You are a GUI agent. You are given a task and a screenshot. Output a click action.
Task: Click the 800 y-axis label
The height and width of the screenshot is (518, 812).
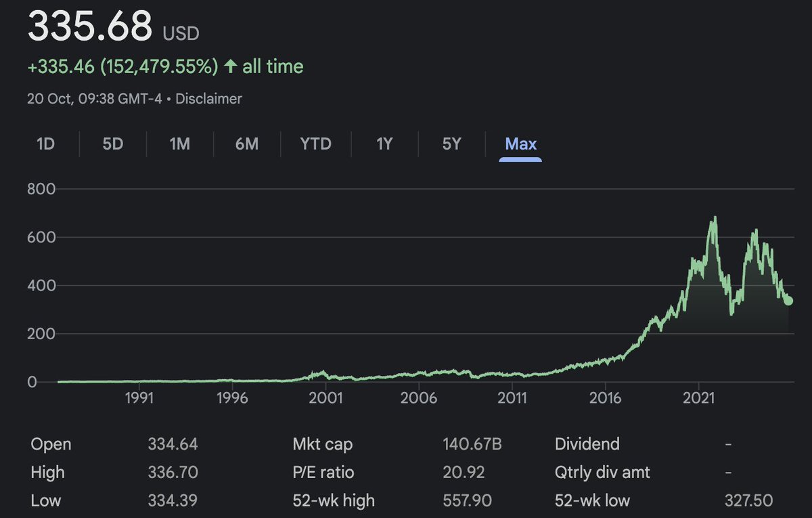pyautogui.click(x=40, y=189)
